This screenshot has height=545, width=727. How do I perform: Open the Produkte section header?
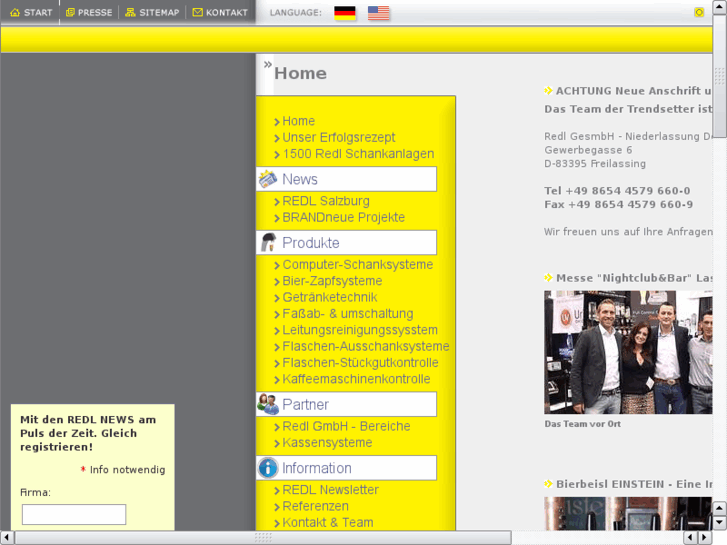pyautogui.click(x=346, y=243)
